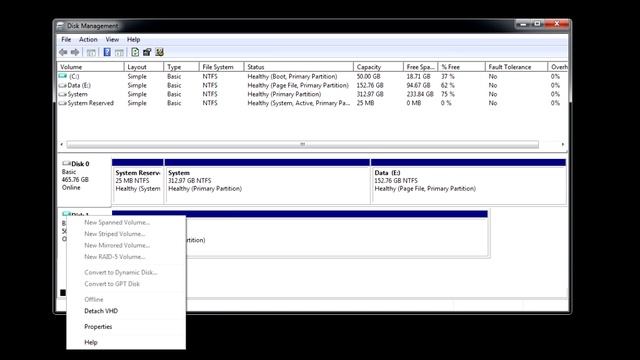640x360 pixels.
Task: Select the System Reserved volume row name
Action: 91,103
